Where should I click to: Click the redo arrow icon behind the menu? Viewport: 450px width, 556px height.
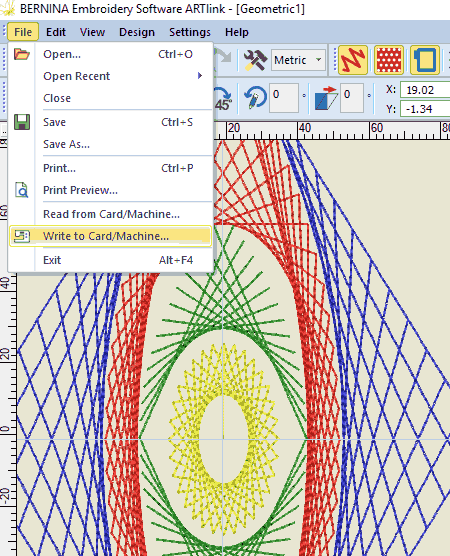(x=223, y=57)
